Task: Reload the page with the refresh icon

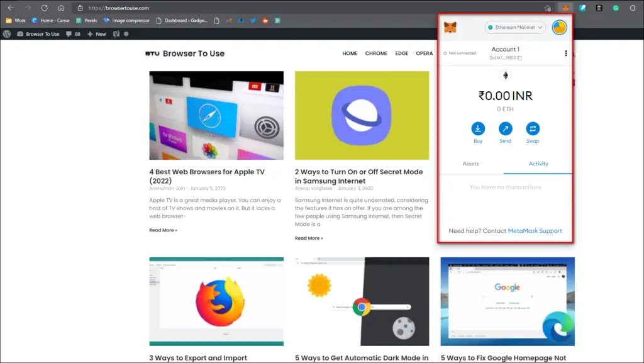Action: (x=45, y=8)
